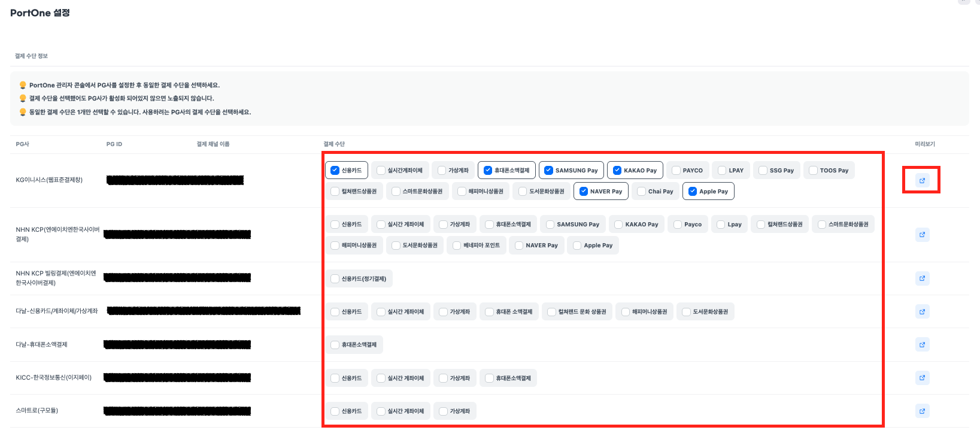Screen dimensions: 980x430
Task: Open preview for 다날-휴대폰소액결제 row
Action: (922, 345)
